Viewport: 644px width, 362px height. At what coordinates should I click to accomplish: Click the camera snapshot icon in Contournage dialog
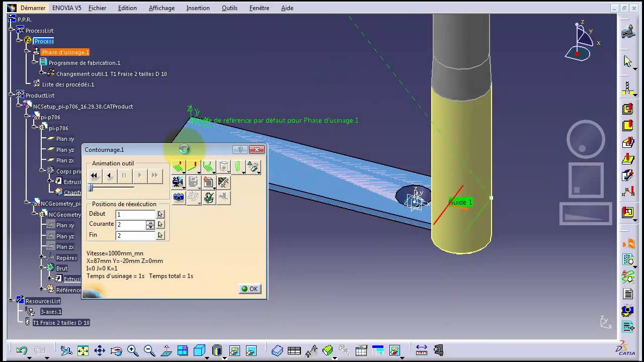(x=178, y=197)
